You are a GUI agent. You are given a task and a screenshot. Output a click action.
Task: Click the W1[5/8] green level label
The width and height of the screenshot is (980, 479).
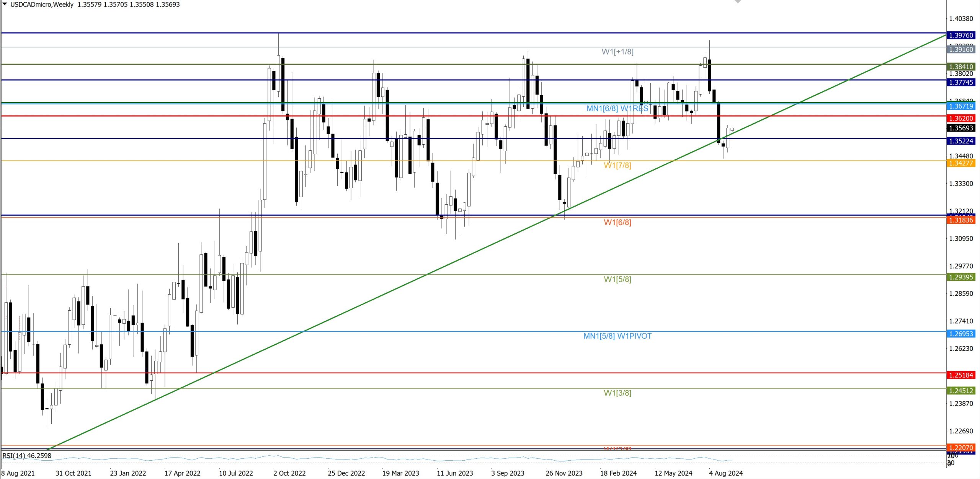pyautogui.click(x=617, y=279)
